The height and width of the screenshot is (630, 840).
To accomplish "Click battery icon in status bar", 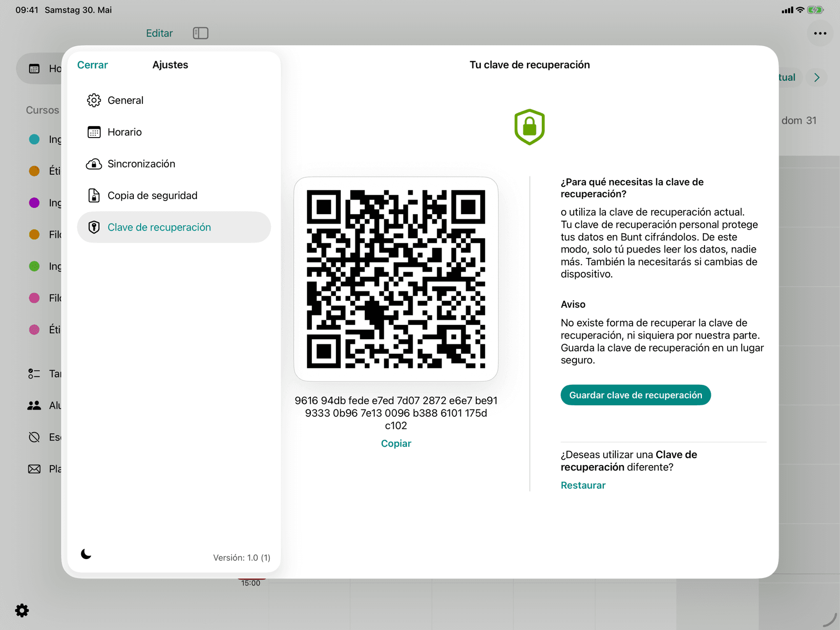I will coord(815,10).
